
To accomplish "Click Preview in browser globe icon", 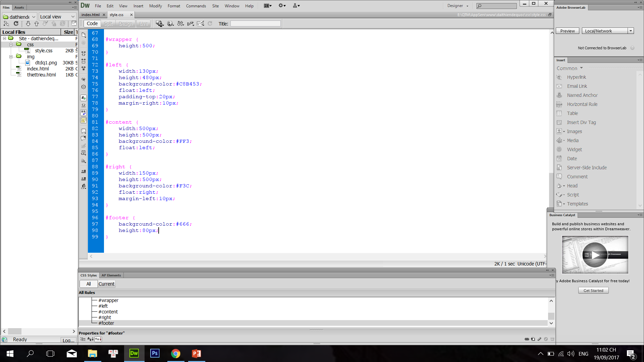I will click(170, 23).
